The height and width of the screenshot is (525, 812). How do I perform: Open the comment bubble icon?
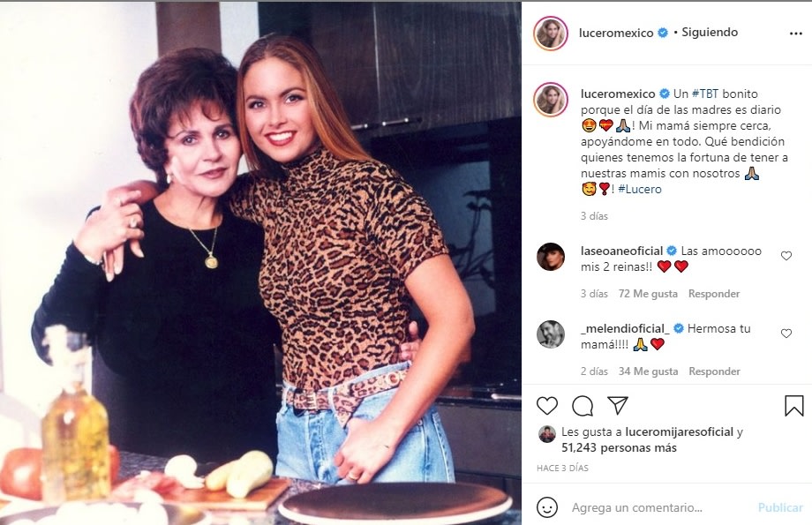583,406
